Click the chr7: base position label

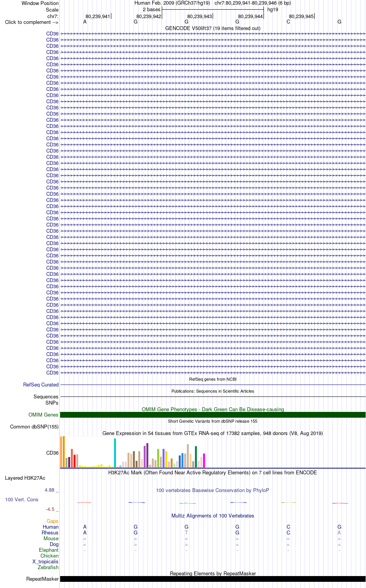(53, 16)
